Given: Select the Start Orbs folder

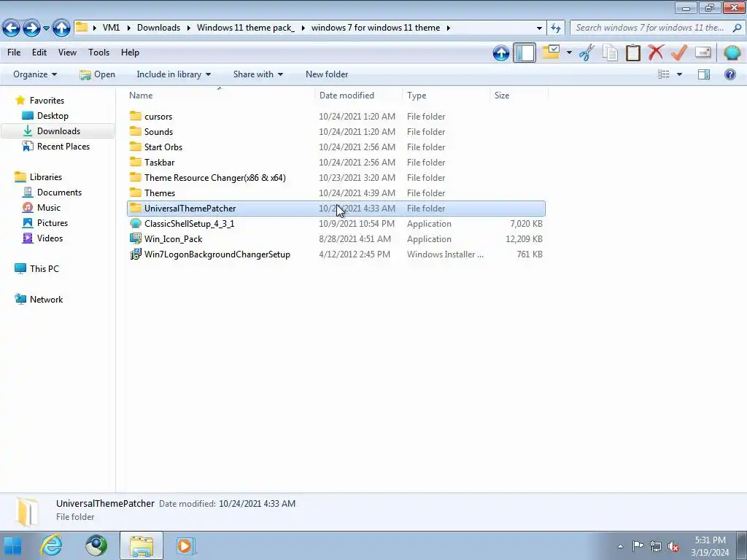Looking at the screenshot, I should click(x=336, y=147).
